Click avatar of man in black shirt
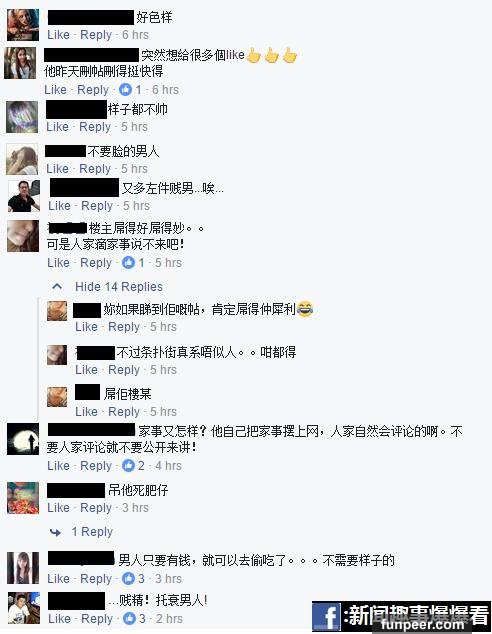The height and width of the screenshot is (634, 492). click(x=24, y=196)
